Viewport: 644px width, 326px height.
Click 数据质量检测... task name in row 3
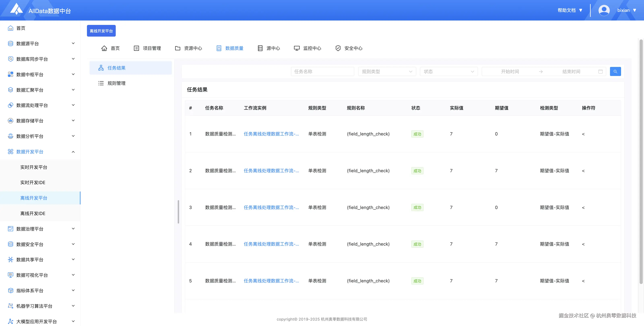point(220,207)
